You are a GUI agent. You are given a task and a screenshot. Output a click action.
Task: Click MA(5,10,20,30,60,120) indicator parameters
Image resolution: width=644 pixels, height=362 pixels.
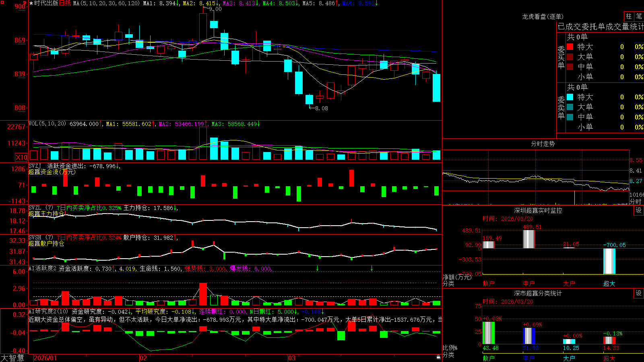click(x=106, y=3)
